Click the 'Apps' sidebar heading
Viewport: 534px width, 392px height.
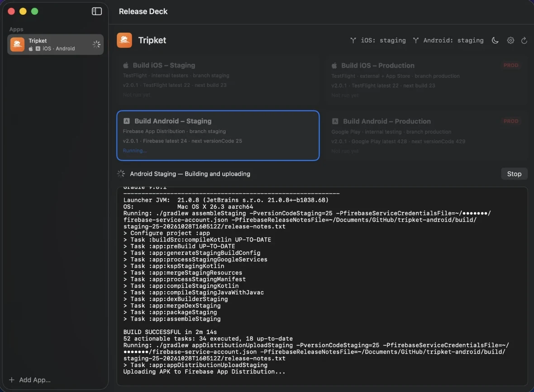pos(16,29)
